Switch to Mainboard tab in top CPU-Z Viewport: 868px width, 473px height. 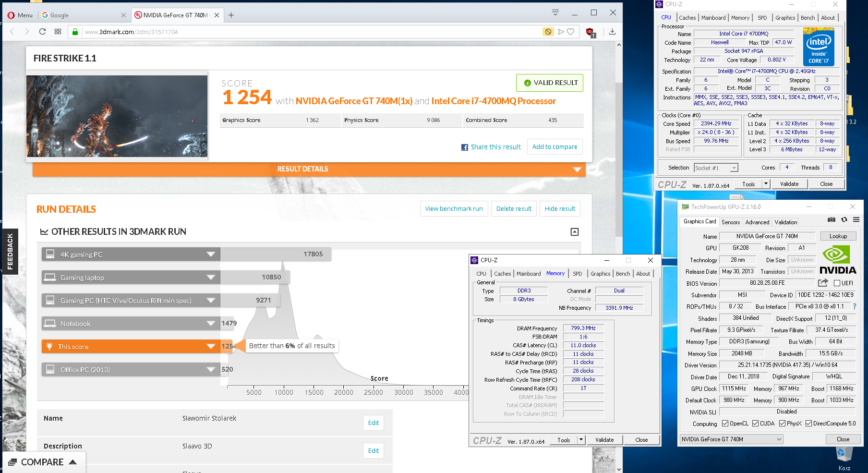pos(713,18)
